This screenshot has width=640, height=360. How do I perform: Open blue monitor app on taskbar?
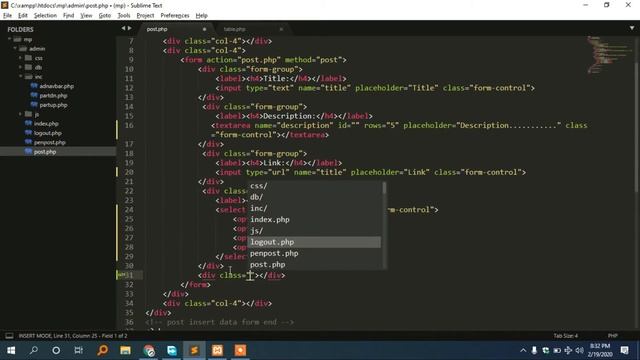pyautogui.click(x=171, y=350)
